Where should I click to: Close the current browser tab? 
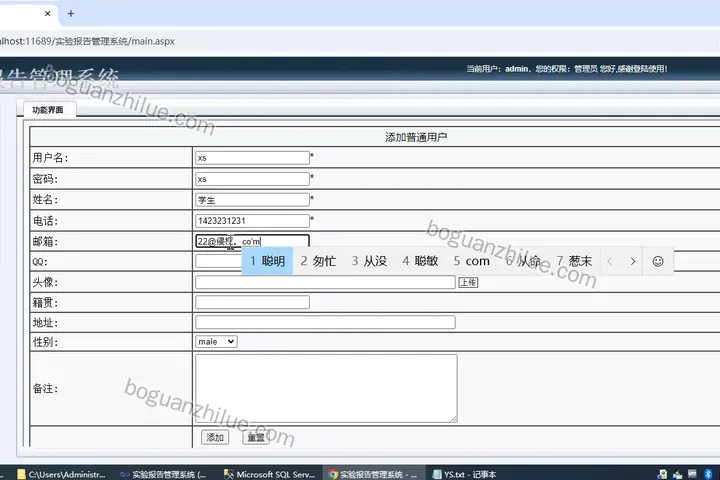47,14
